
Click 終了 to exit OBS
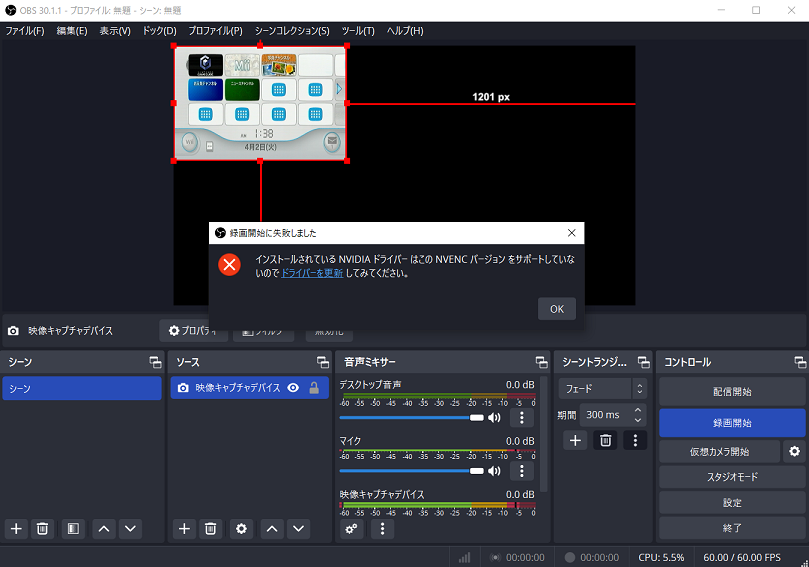(x=732, y=528)
